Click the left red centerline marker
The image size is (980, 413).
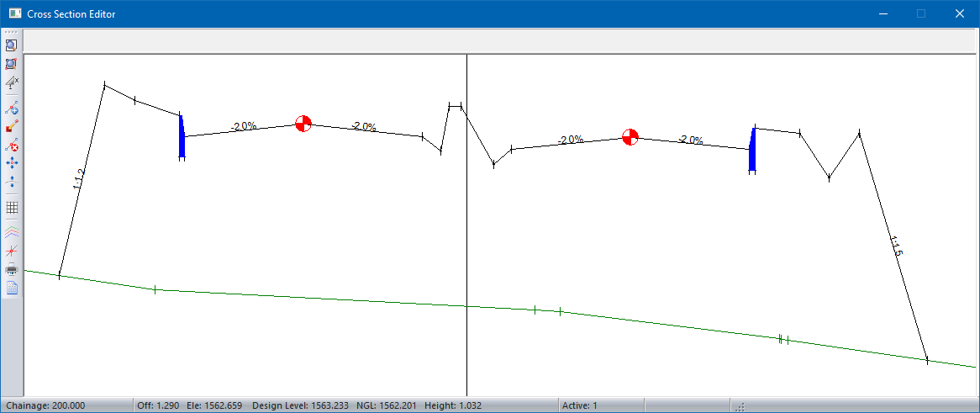click(303, 124)
